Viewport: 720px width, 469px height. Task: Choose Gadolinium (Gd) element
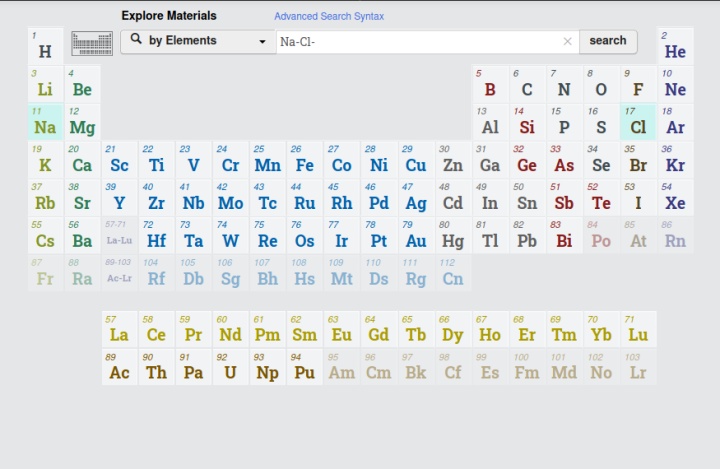click(x=379, y=329)
